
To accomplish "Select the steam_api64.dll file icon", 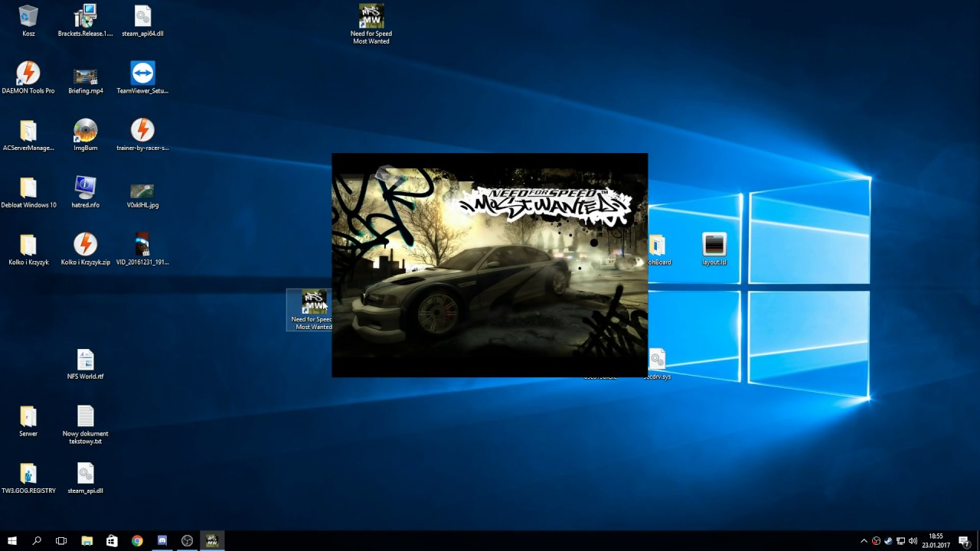I will pyautogui.click(x=142, y=21).
